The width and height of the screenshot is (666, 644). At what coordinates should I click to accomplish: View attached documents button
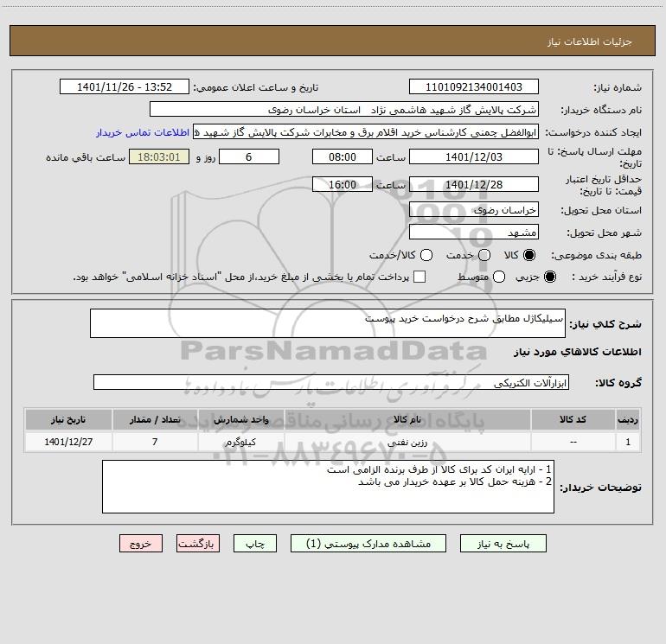[368, 544]
